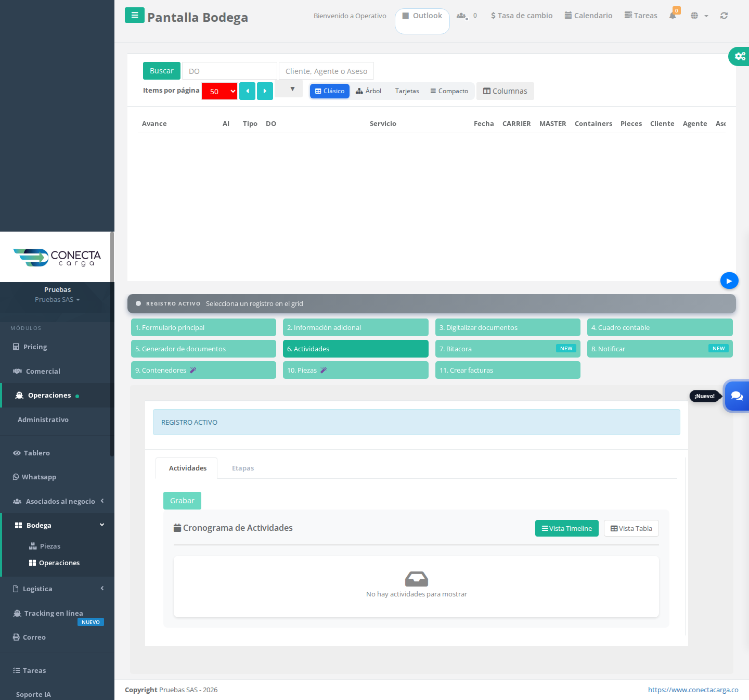Open Tareas in the top header

[x=641, y=16]
